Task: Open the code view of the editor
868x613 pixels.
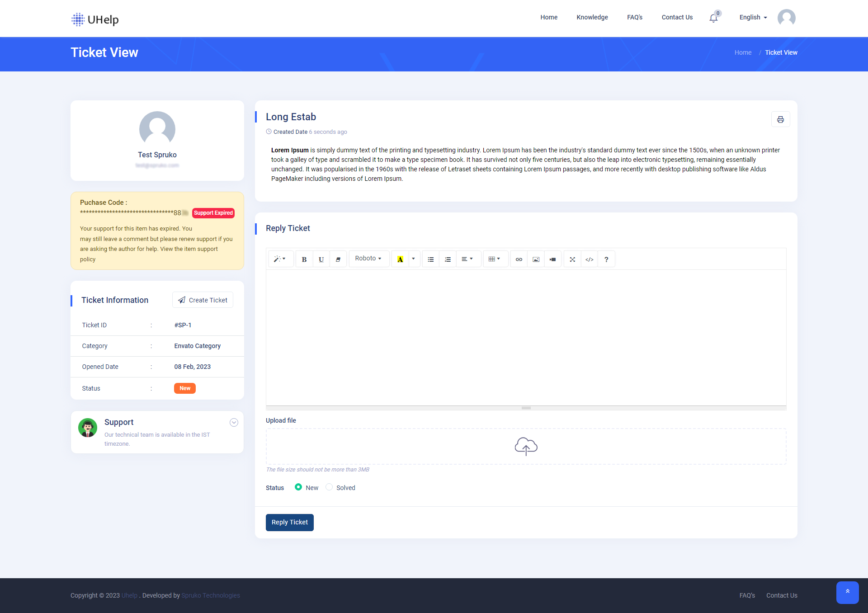Action: point(589,259)
